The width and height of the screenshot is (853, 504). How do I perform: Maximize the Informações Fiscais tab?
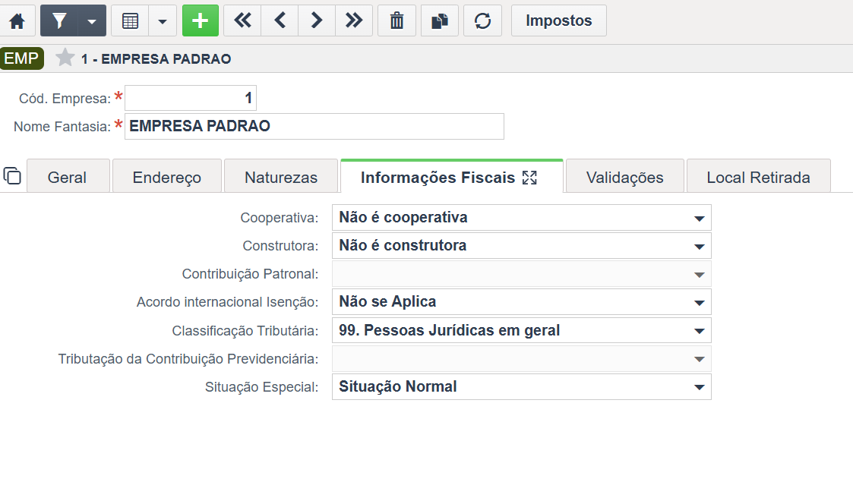click(529, 178)
